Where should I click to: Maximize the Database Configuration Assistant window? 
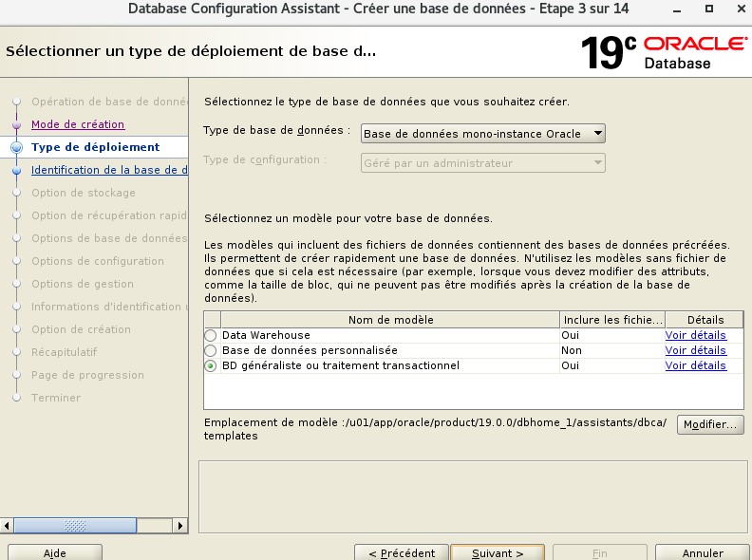coord(709,9)
